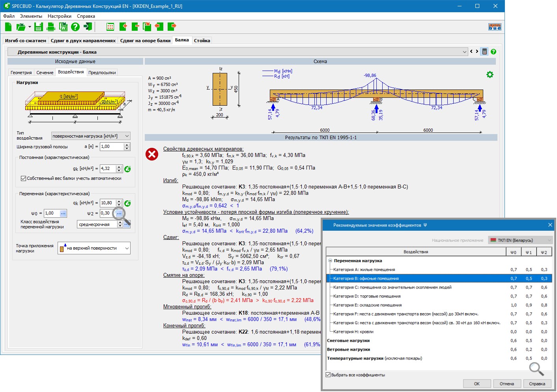Toggle automatic beam self-weight checkbox
Image resolution: width=557 pixels, height=392 pixels.
(x=24, y=179)
